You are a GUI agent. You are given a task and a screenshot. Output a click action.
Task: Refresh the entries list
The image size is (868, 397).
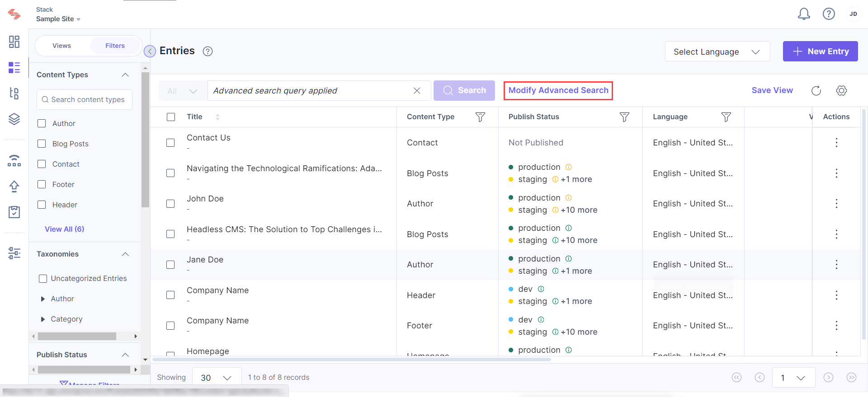(816, 91)
